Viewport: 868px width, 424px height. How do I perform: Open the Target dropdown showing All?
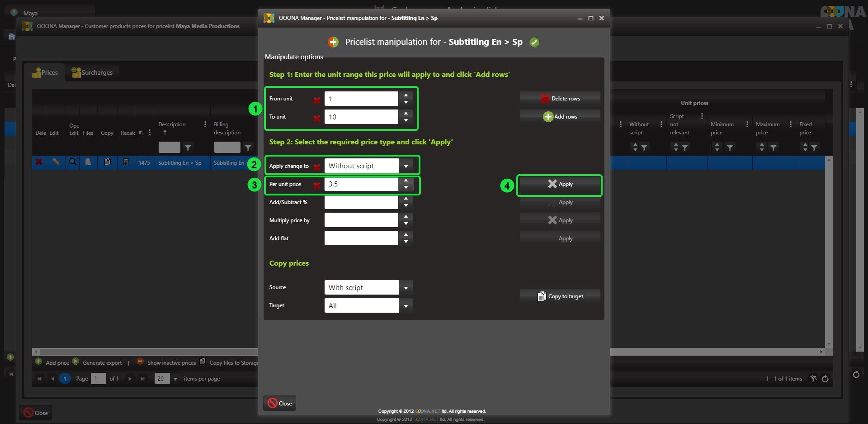point(406,306)
